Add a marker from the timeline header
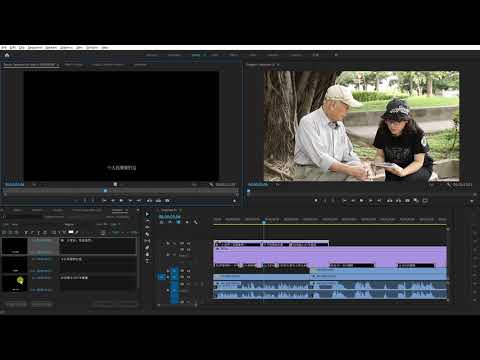The width and height of the screenshot is (480, 360). click(187, 222)
